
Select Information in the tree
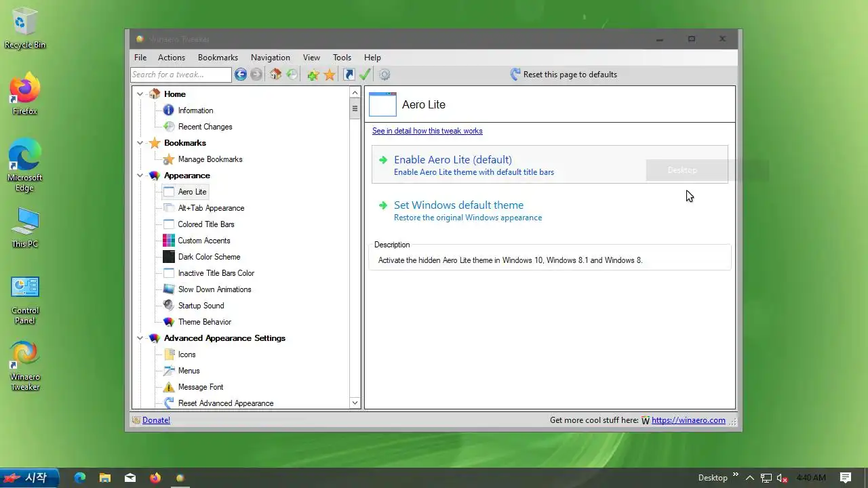[x=195, y=110]
